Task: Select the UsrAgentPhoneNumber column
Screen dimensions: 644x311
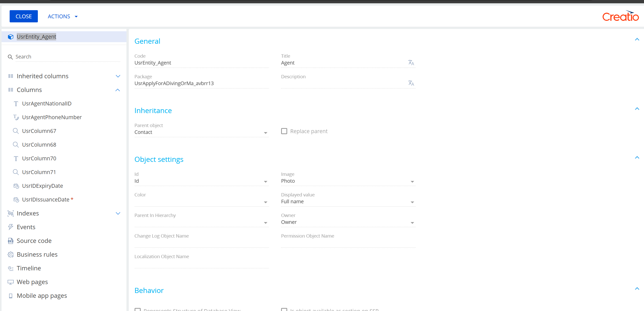Action: click(52, 117)
